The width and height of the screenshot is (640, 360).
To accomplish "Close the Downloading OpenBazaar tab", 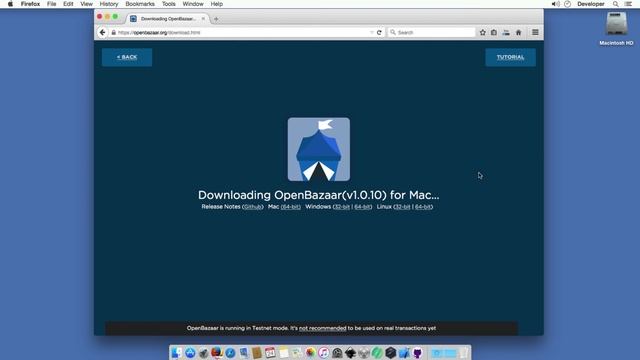I will (203, 19).
